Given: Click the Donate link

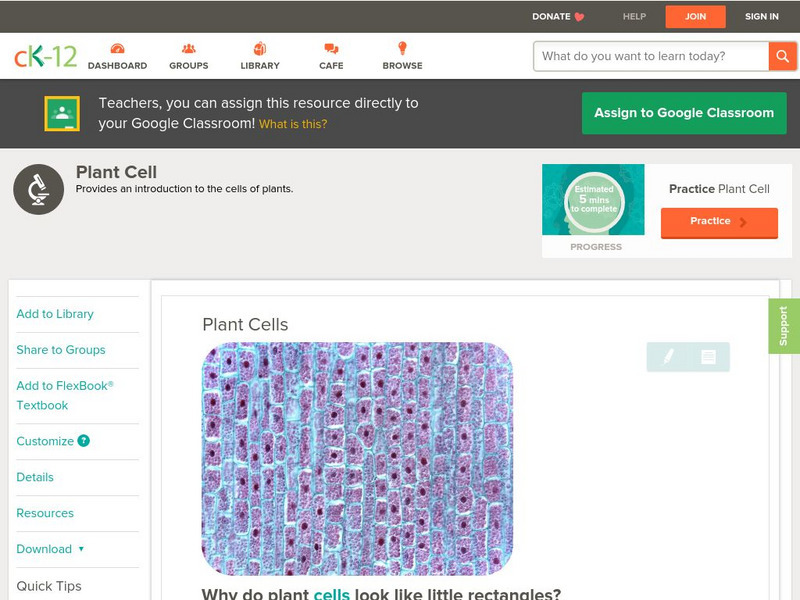Looking at the screenshot, I should coord(558,16).
